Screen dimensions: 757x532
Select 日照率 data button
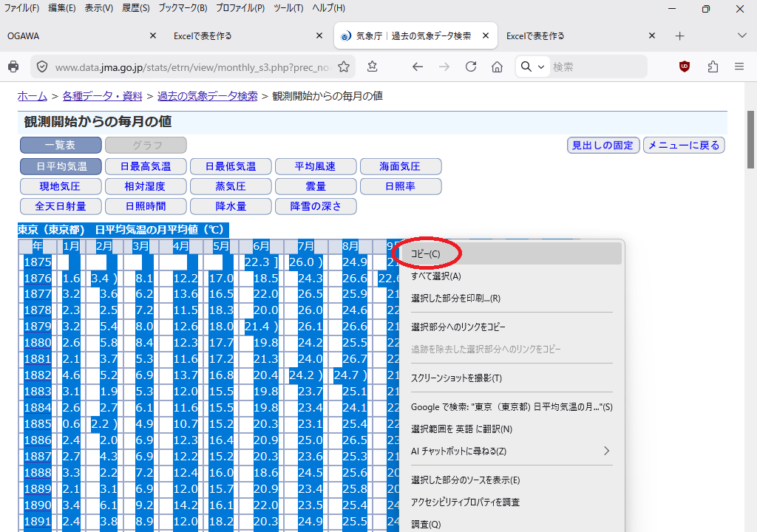coord(401,186)
